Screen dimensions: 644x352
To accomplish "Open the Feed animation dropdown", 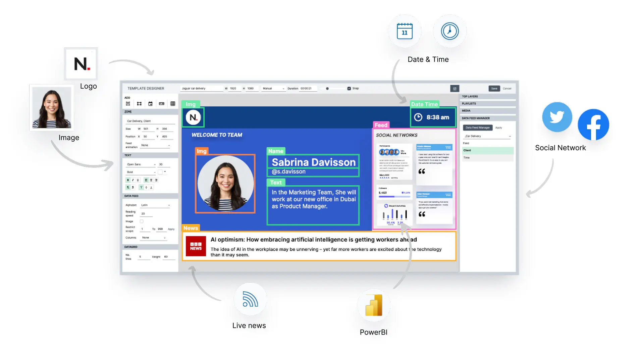I will [155, 145].
